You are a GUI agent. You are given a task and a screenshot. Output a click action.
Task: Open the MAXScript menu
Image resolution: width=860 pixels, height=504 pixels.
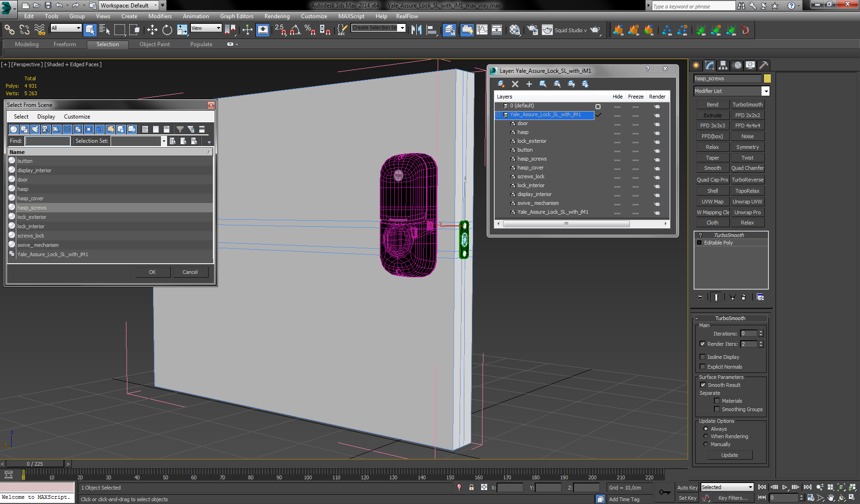pyautogui.click(x=351, y=16)
